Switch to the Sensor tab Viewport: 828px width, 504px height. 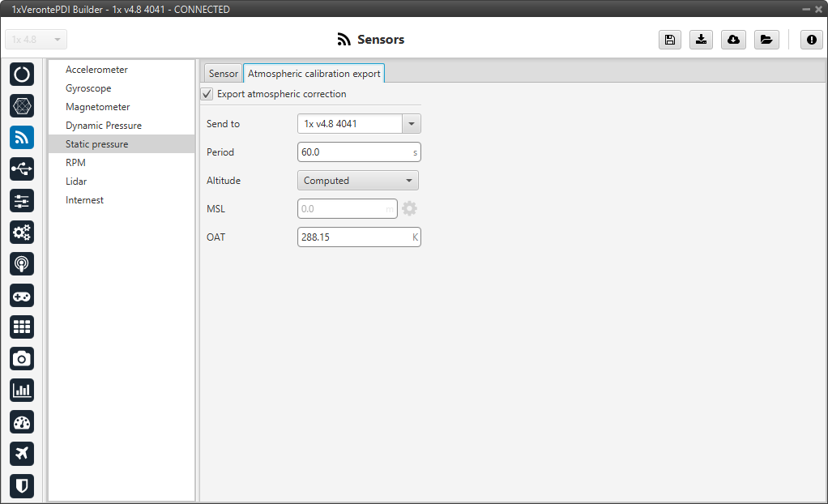click(223, 74)
